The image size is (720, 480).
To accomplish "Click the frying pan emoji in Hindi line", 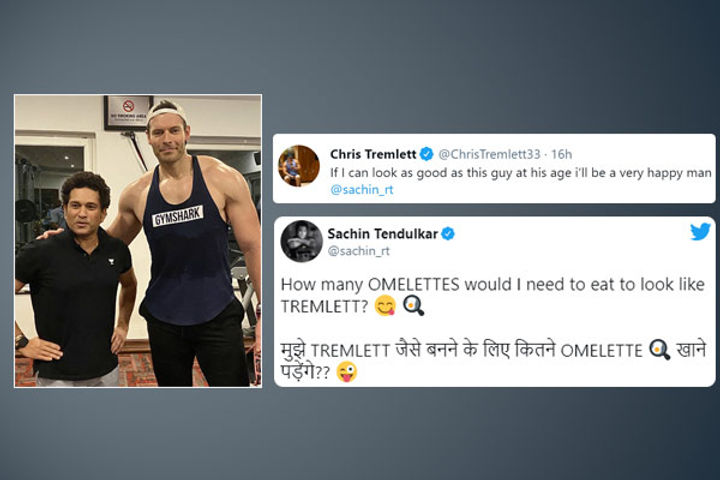I will (659, 350).
